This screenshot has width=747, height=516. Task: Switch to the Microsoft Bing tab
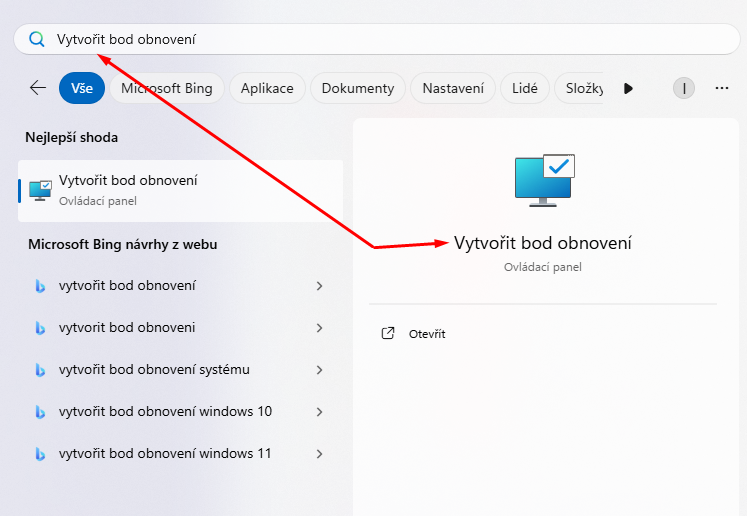click(x=167, y=88)
